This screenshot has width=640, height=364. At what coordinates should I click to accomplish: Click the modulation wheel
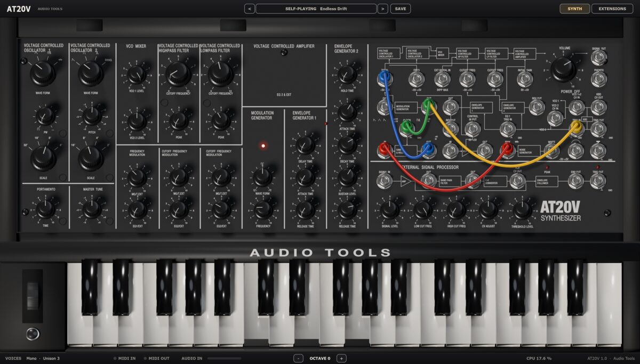click(33, 295)
